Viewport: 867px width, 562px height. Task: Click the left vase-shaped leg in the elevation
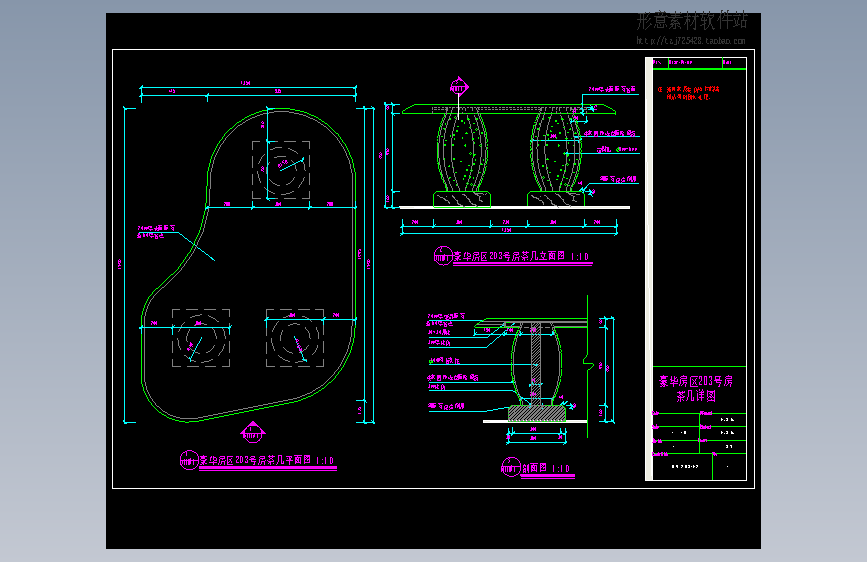click(x=462, y=150)
